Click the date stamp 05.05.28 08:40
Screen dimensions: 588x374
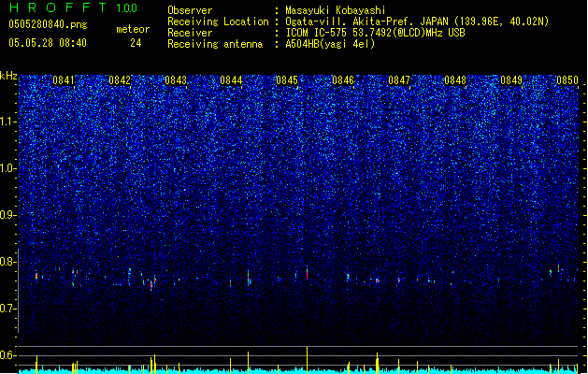(x=48, y=43)
